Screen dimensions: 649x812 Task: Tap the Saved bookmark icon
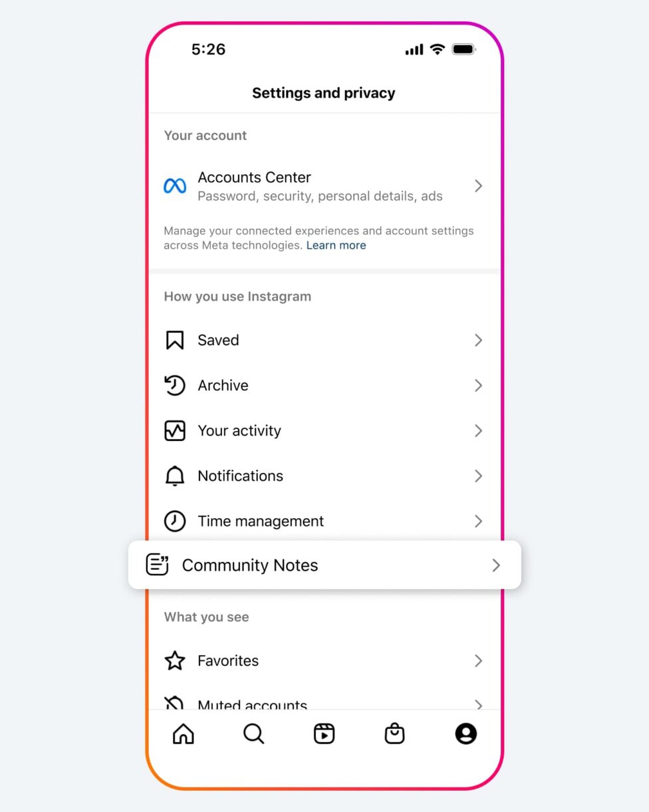tap(174, 340)
